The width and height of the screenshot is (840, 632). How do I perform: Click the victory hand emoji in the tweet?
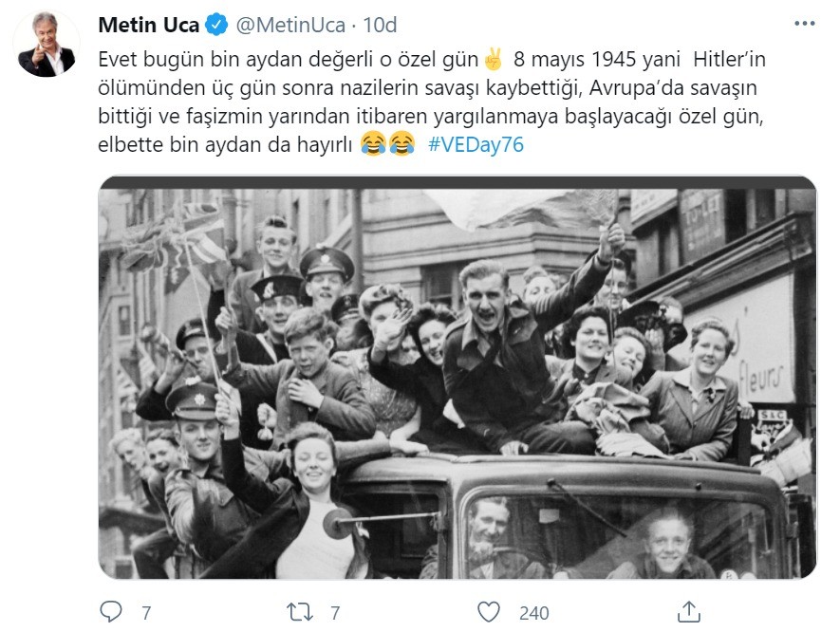[x=493, y=59]
